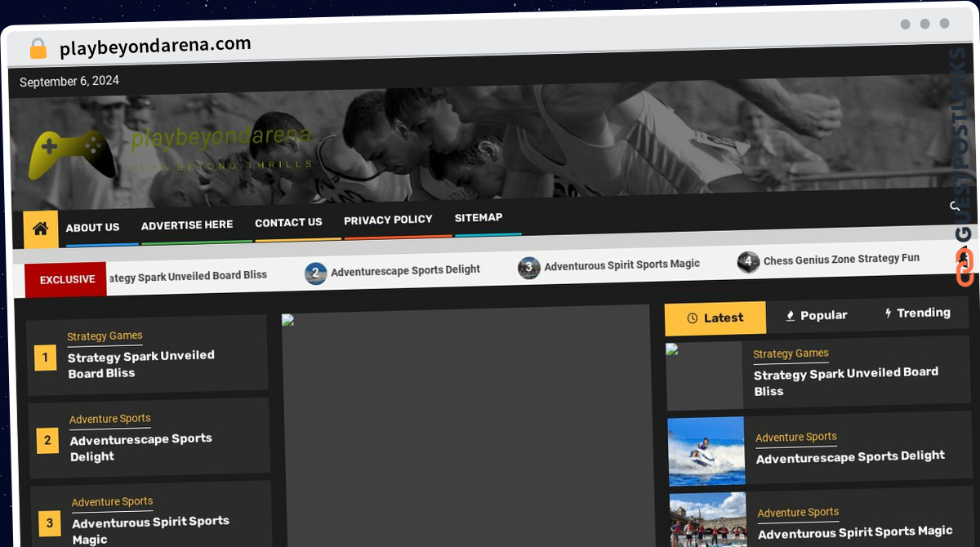Image resolution: width=980 pixels, height=547 pixels.
Task: Open the jet ski article thumbnail
Action: [x=706, y=451]
